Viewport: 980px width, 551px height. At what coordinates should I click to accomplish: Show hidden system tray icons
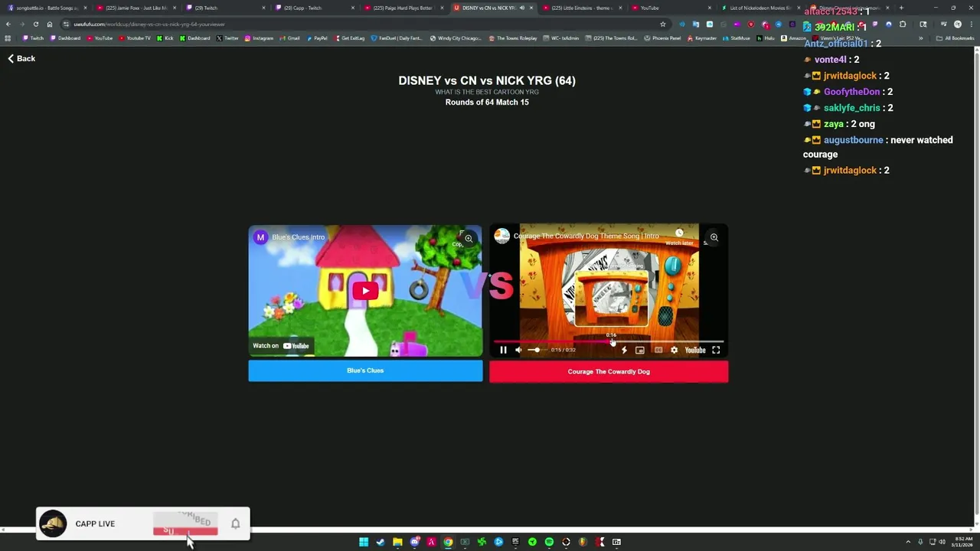pyautogui.click(x=909, y=542)
